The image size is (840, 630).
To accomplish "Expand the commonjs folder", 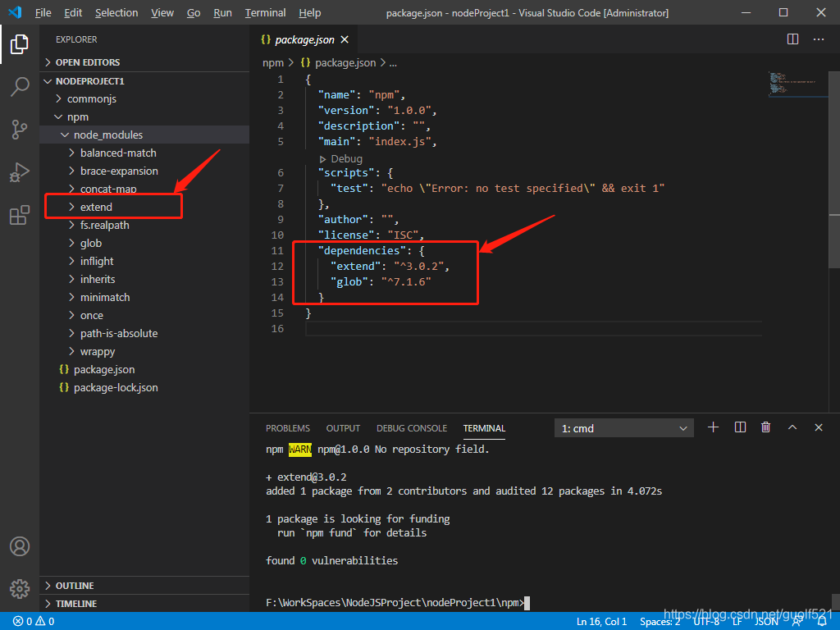I will coord(144,99).
